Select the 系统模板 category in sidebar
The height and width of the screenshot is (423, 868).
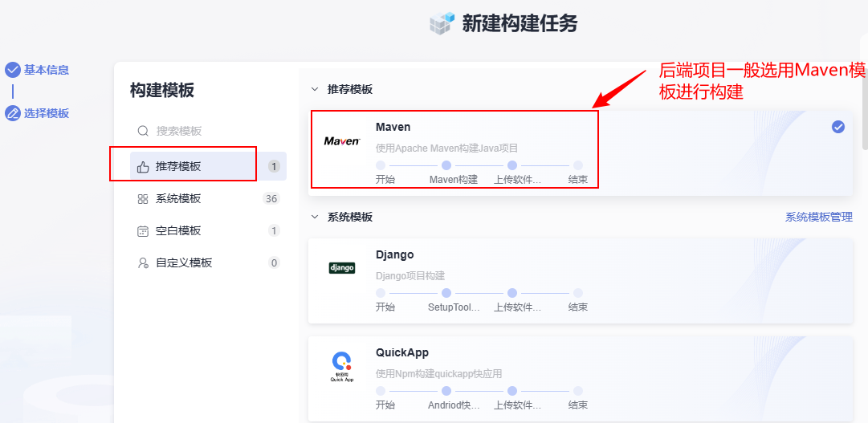[208, 199]
